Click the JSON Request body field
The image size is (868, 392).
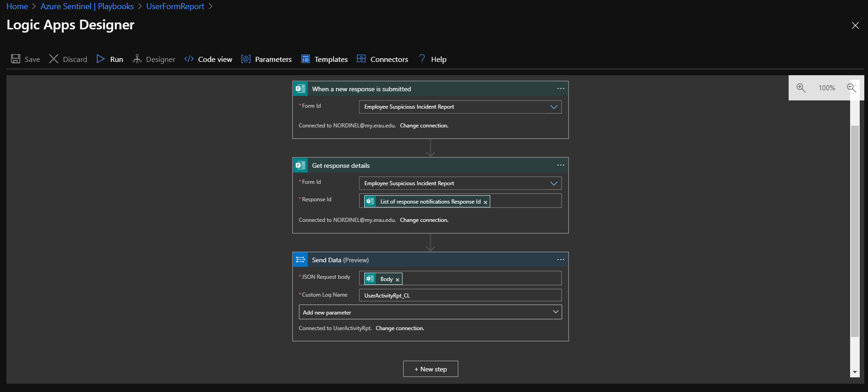(460, 278)
